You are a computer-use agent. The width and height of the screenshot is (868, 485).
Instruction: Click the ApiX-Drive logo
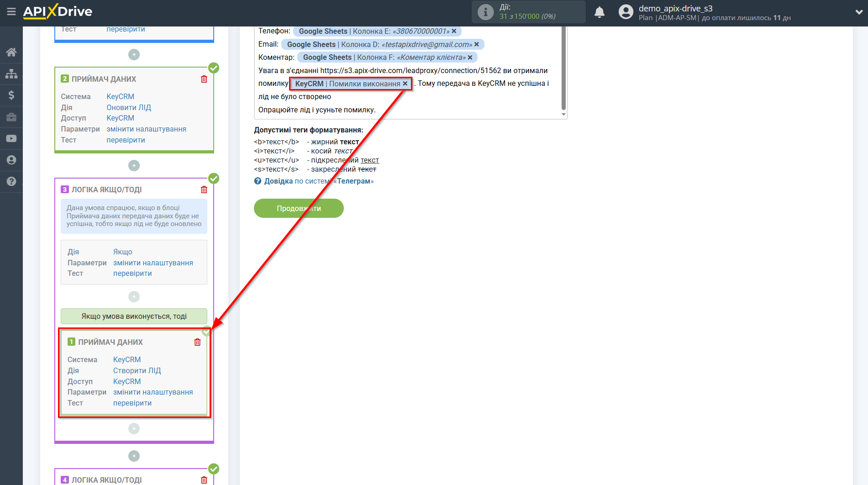click(58, 11)
